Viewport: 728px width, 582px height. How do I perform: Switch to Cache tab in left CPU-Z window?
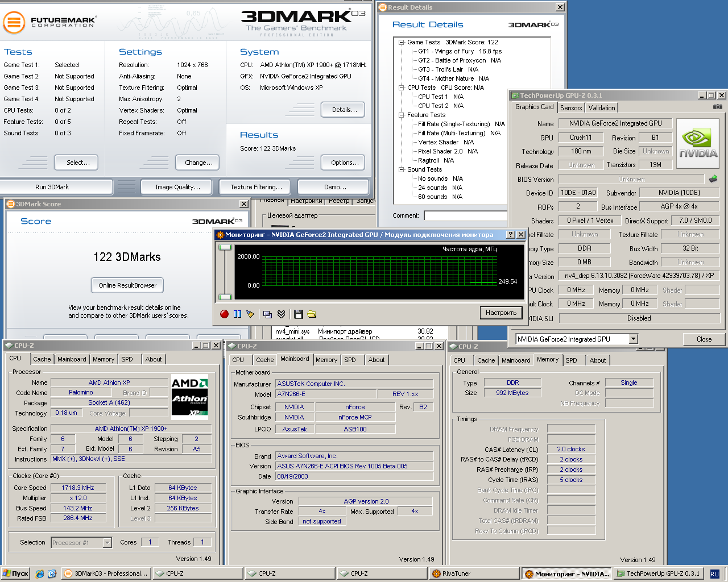[42, 359]
